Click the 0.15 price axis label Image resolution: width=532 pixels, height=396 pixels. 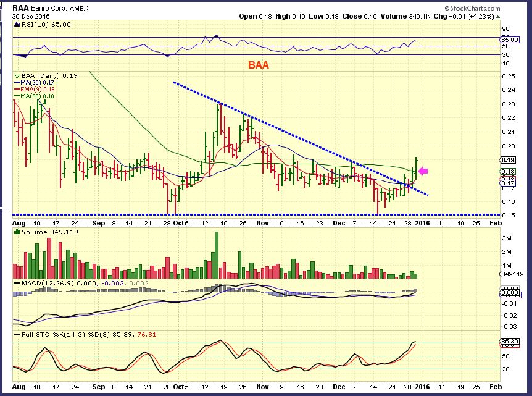coord(509,216)
